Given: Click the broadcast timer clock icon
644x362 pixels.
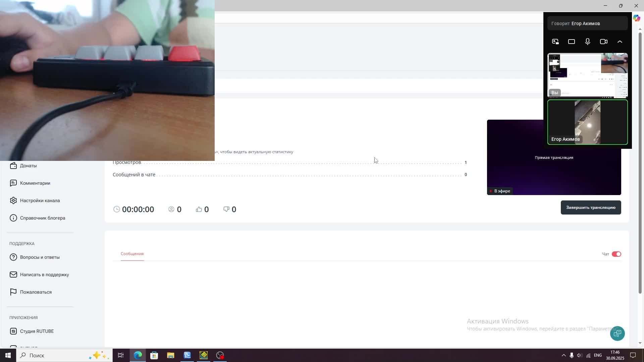Looking at the screenshot, I should (x=117, y=209).
